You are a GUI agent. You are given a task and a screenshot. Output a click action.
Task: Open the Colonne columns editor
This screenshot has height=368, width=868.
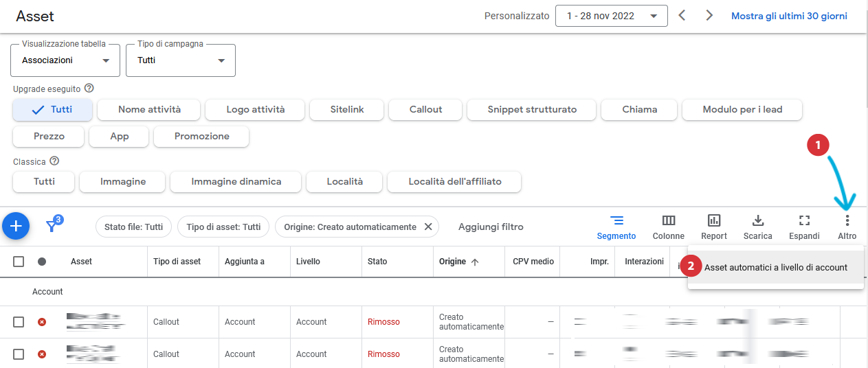point(668,227)
